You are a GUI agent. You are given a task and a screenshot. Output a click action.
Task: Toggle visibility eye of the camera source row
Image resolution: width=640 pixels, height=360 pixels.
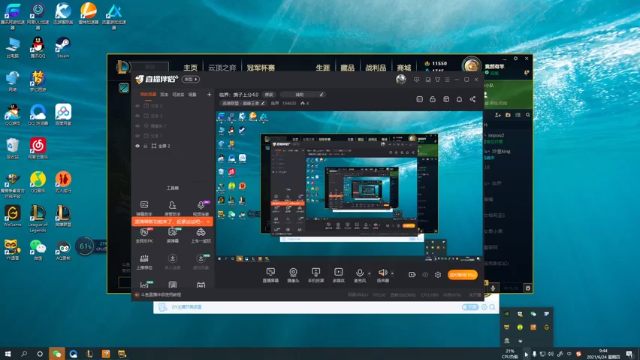pyautogui.click(x=138, y=126)
